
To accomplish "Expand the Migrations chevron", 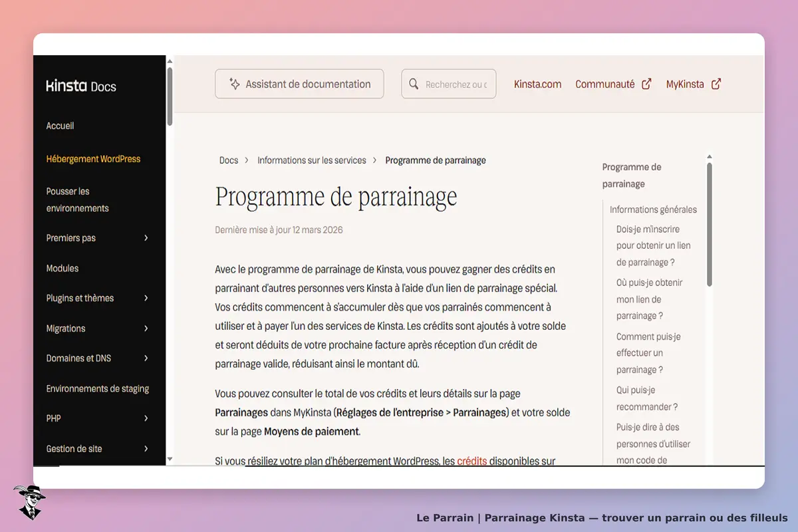I will pos(146,329).
